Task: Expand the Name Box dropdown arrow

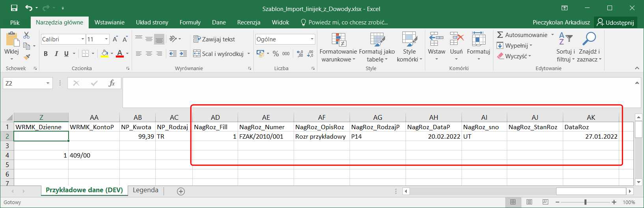Action: 48,83
